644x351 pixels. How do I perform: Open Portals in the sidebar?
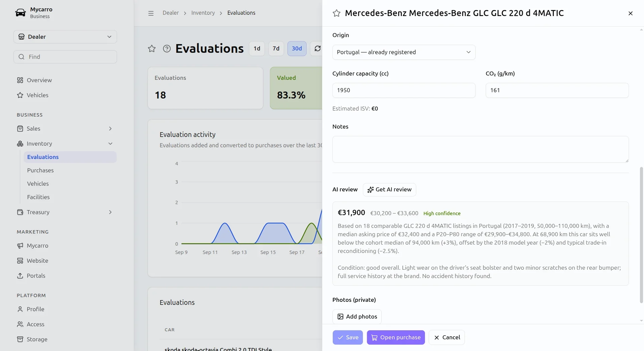coord(65,276)
